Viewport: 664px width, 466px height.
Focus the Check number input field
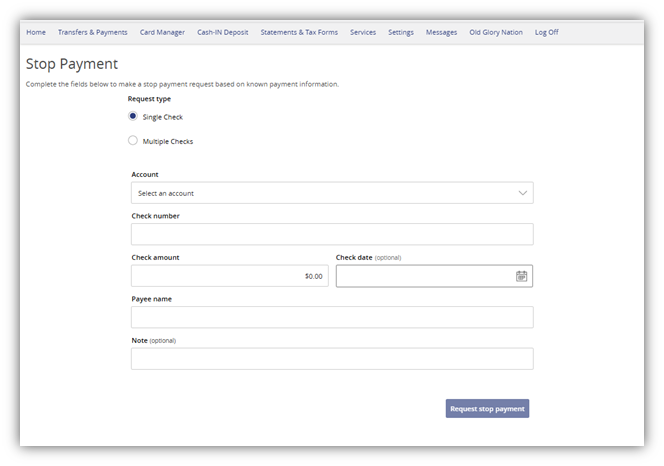(x=332, y=234)
